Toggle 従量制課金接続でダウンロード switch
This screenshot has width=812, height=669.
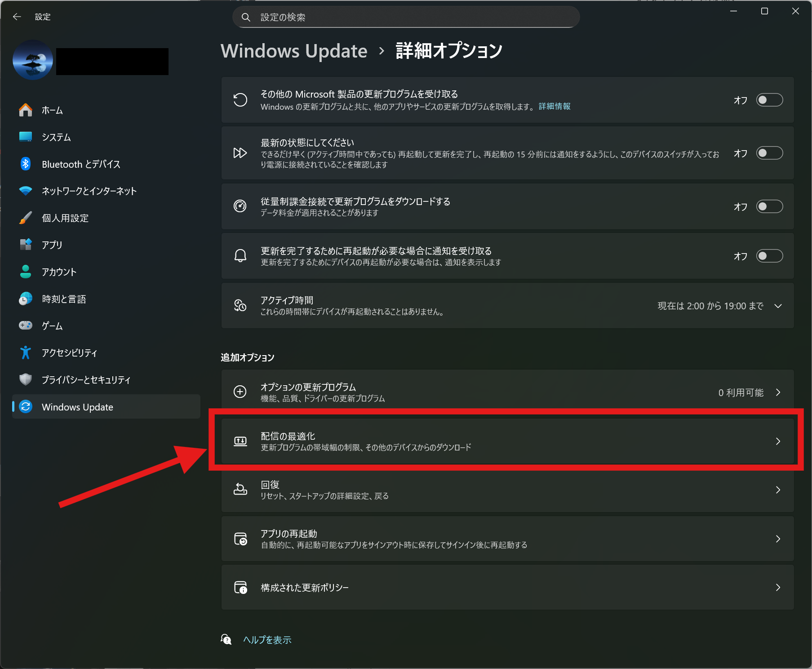(x=769, y=206)
